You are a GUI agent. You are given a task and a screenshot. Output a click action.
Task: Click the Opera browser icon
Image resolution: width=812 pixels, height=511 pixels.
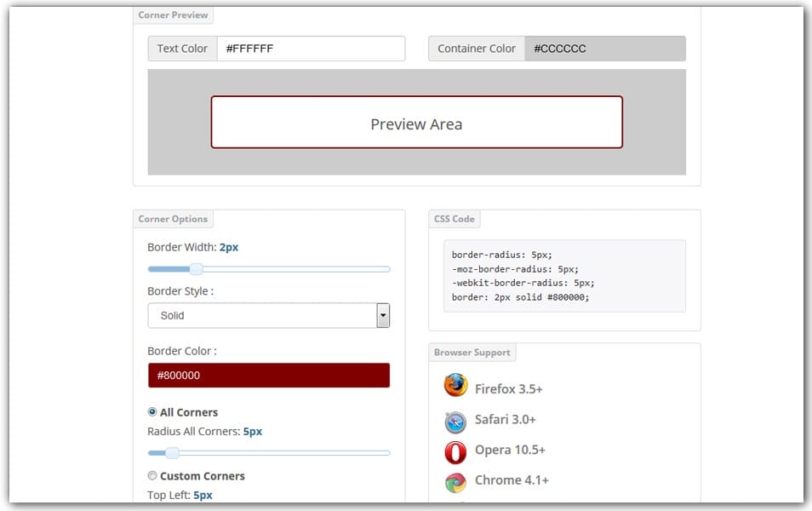[x=455, y=451]
